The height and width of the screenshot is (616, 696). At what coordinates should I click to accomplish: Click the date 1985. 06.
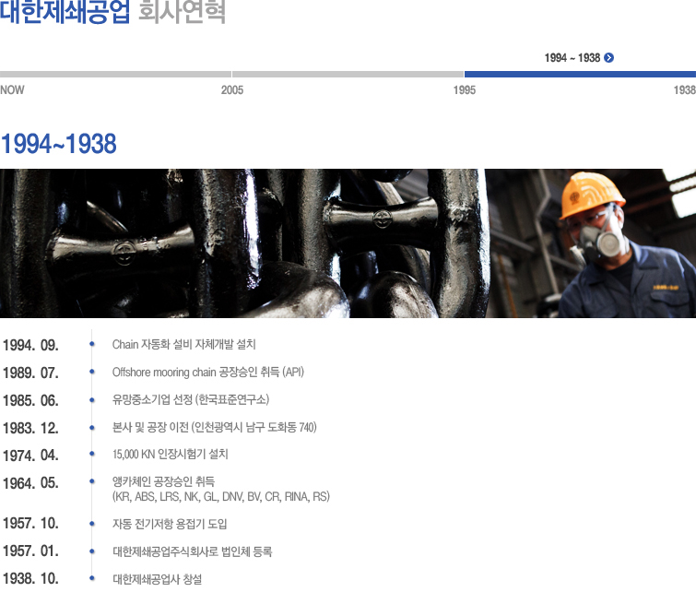click(30, 400)
